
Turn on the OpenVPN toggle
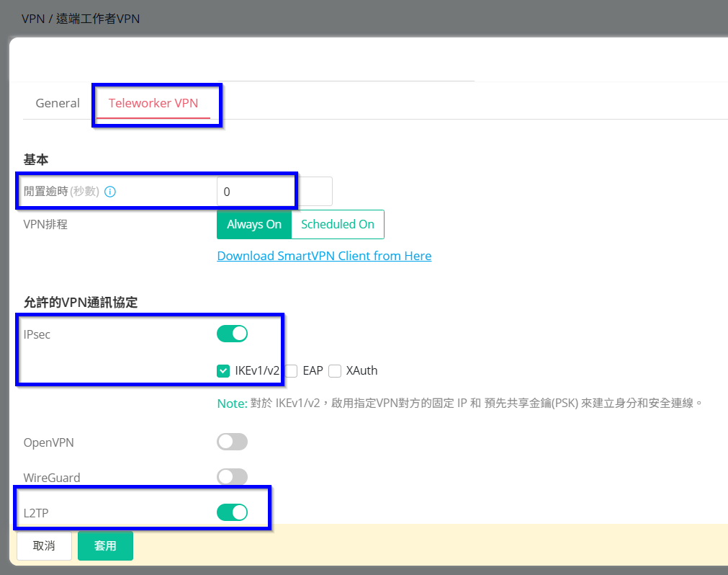232,442
